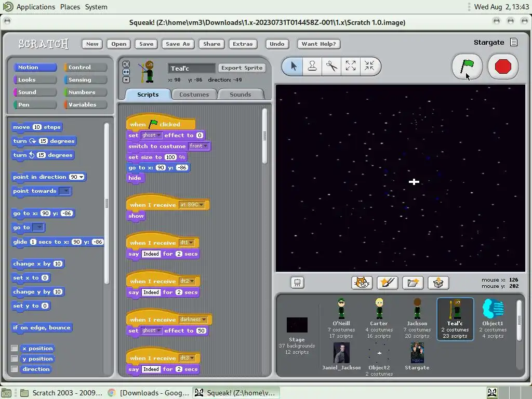The image size is (532, 399).
Task: Open costume 'front' dropdown
Action: 198,146
